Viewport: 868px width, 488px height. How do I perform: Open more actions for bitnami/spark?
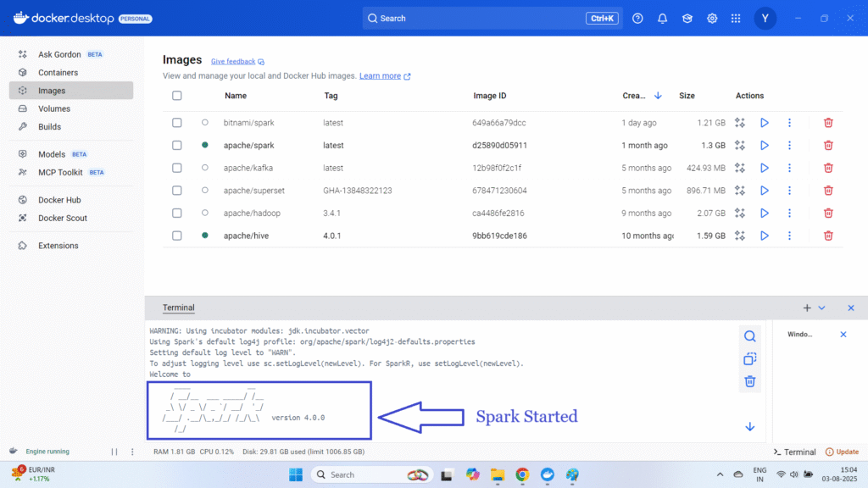[789, 123]
